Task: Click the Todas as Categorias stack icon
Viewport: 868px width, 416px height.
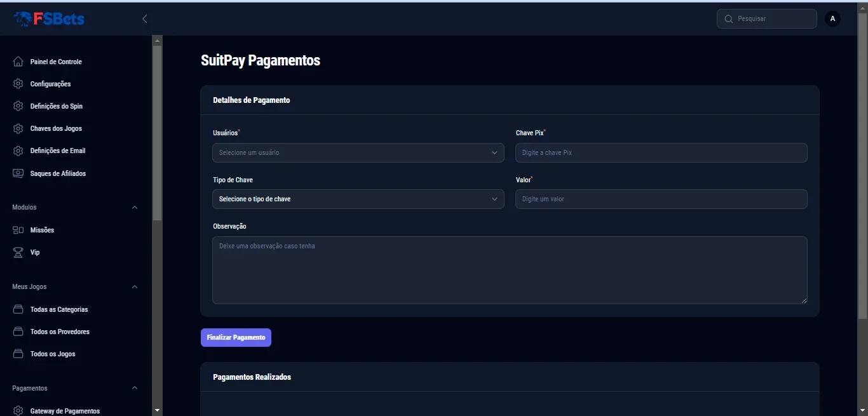Action: pos(18,309)
